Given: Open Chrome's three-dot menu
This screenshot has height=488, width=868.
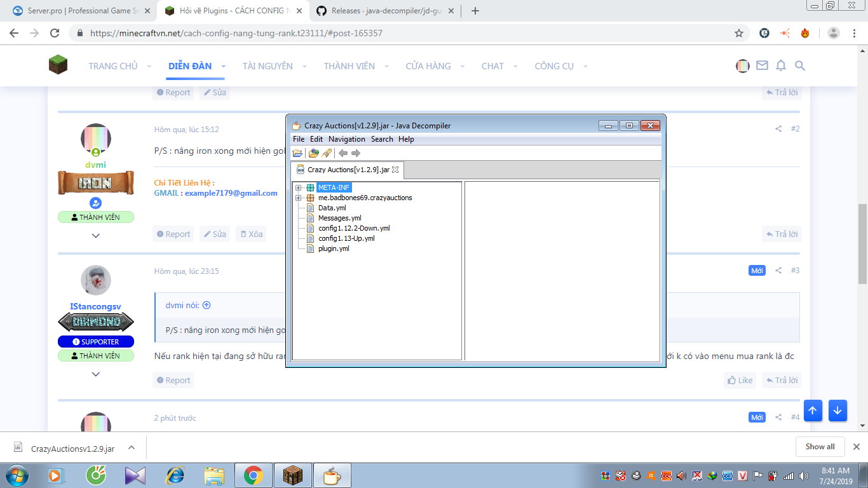Looking at the screenshot, I should click(x=854, y=33).
